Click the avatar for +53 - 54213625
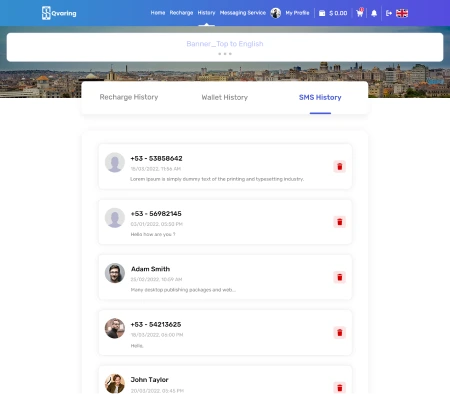Screen dimensions: 450x394 (115, 328)
